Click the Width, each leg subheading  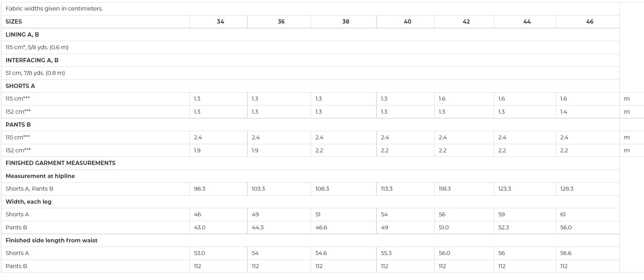pyautogui.click(x=29, y=202)
